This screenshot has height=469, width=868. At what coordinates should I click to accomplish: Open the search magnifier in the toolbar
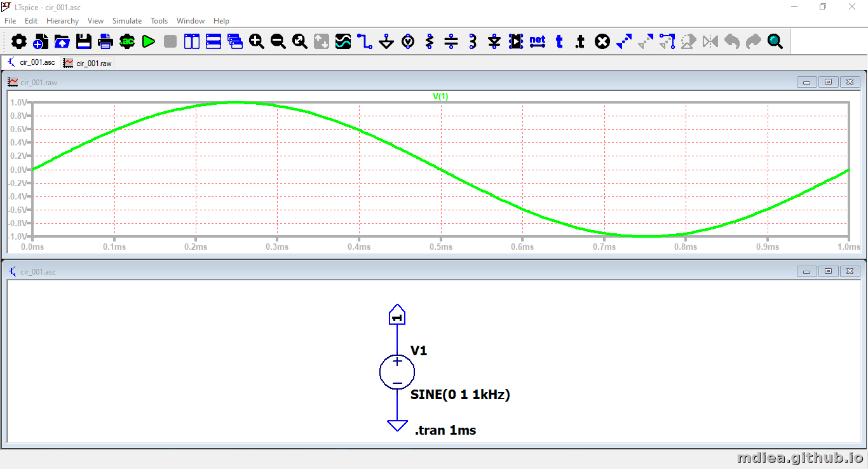775,42
